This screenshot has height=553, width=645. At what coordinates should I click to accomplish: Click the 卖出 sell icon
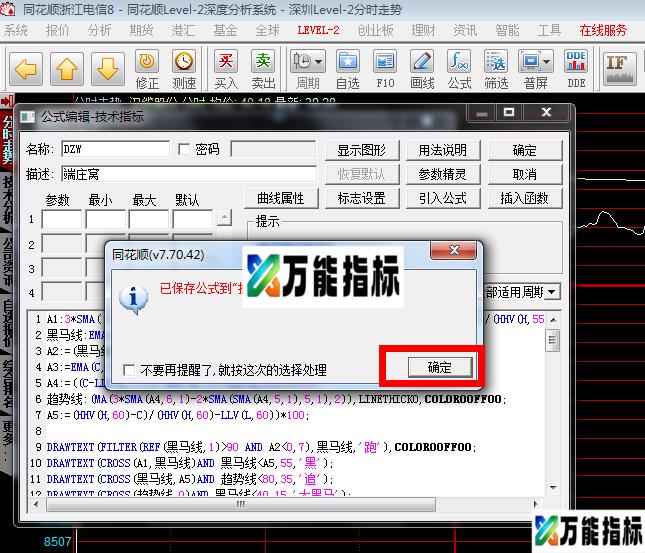coord(263,69)
